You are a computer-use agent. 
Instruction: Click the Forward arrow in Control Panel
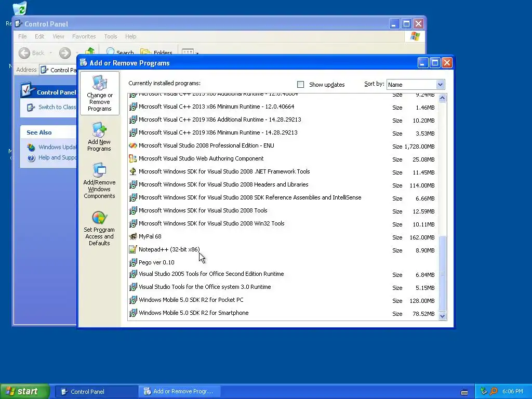(x=65, y=53)
